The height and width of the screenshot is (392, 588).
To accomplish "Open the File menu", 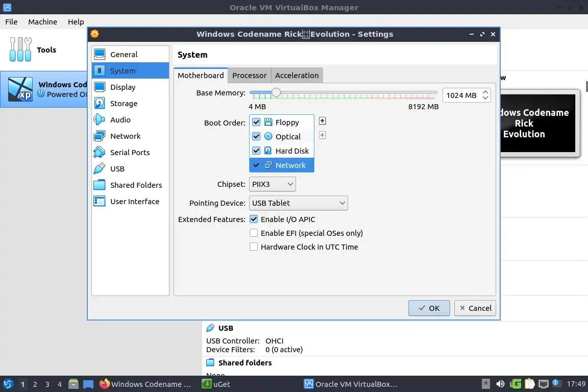I will coord(11,22).
